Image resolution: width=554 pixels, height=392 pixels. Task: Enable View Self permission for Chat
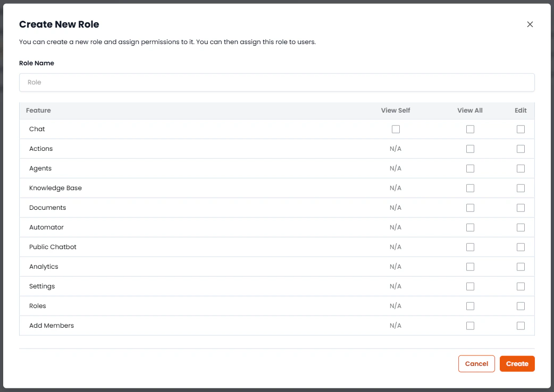(x=396, y=129)
